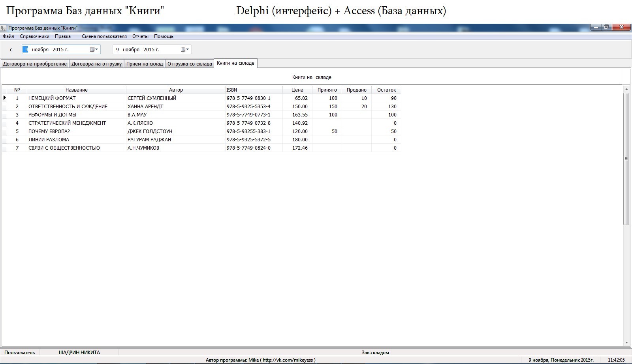
Task: Click the scroll down arrow of table
Action: (x=626, y=343)
